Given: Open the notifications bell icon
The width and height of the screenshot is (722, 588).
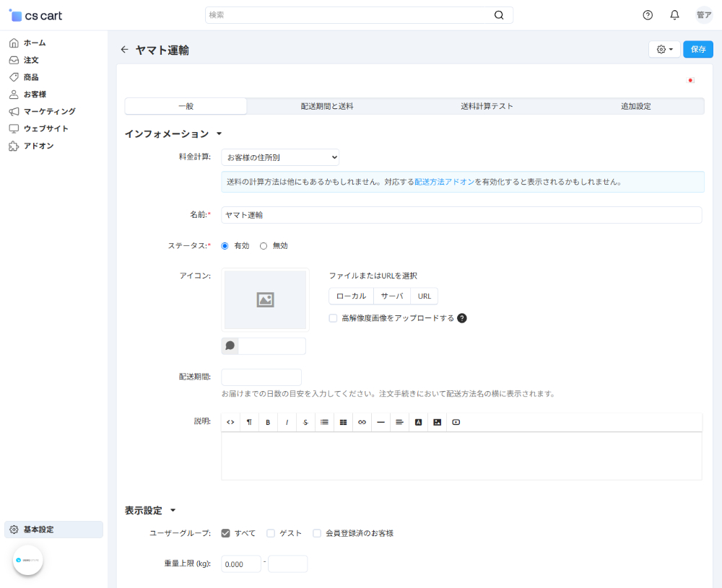Looking at the screenshot, I should (x=674, y=14).
